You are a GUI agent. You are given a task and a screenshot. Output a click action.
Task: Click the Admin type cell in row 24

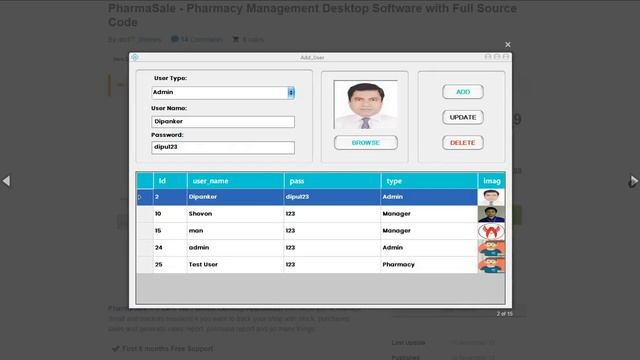click(x=429, y=248)
